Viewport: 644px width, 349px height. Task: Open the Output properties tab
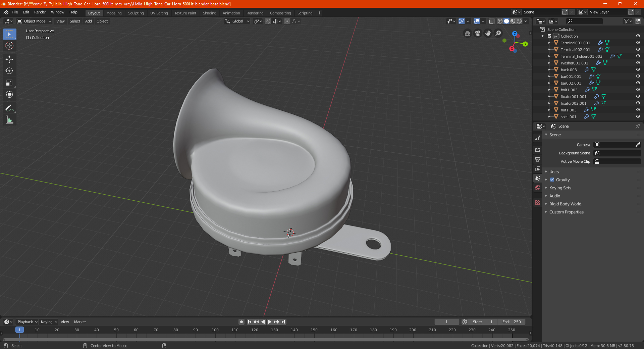(x=538, y=159)
